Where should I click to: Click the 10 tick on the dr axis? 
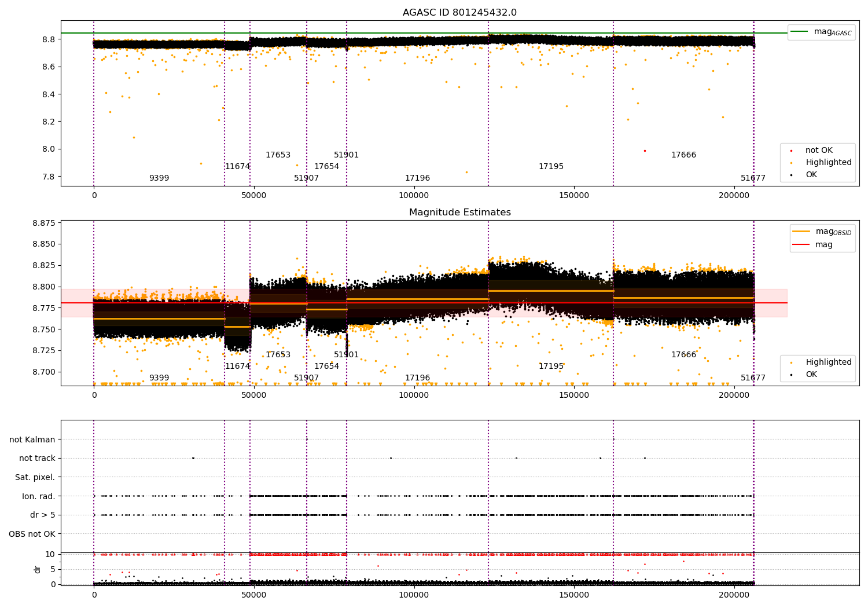(x=50, y=554)
